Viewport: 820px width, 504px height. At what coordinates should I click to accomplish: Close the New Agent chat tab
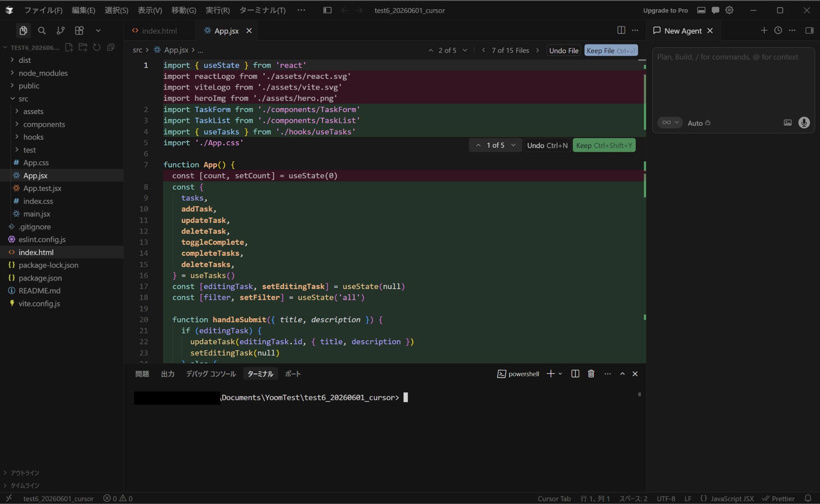[710, 31]
